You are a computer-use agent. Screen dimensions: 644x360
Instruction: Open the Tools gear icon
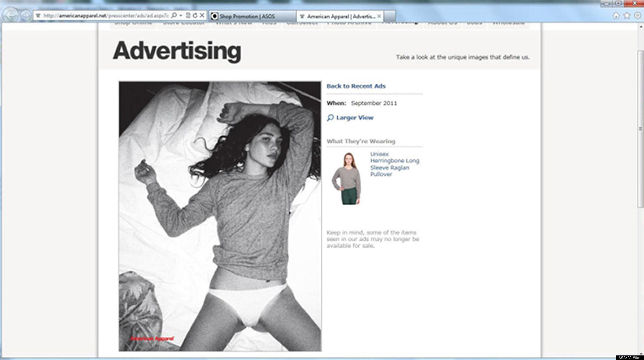click(x=637, y=16)
